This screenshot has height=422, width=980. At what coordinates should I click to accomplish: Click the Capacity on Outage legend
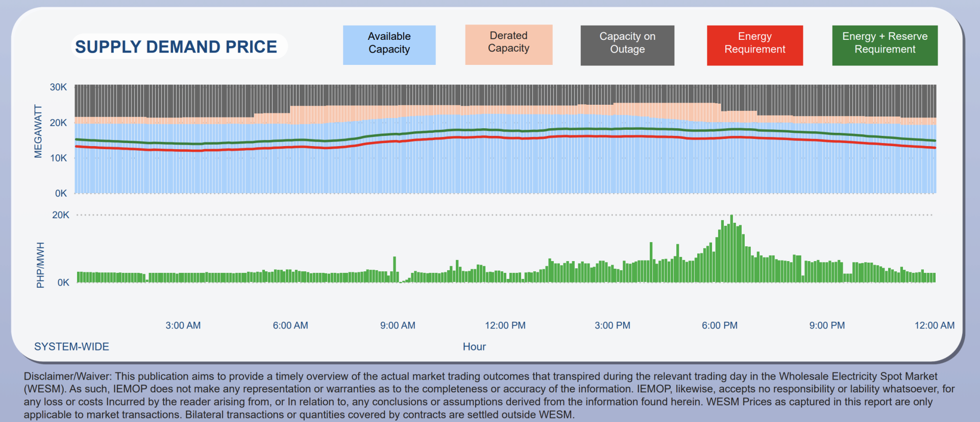click(x=627, y=45)
